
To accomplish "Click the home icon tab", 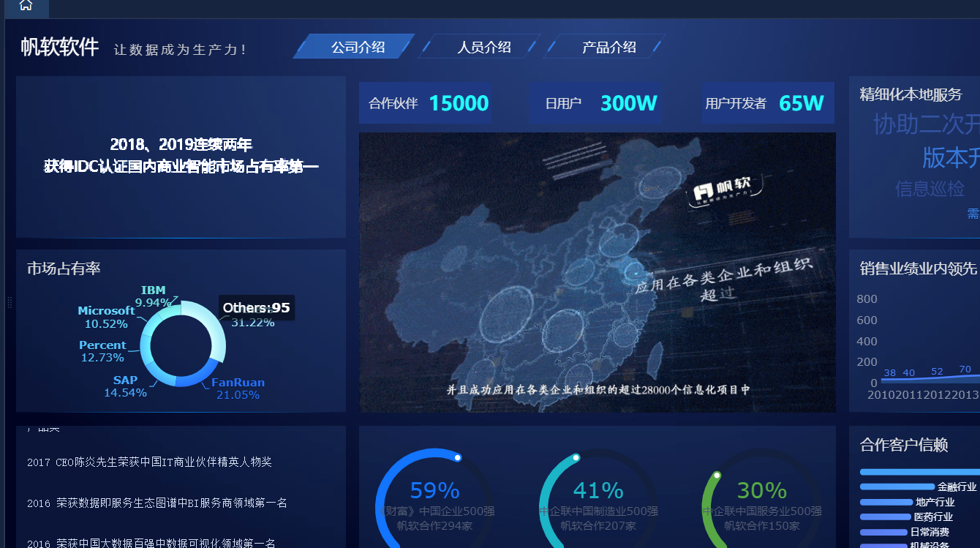I will (26, 6).
